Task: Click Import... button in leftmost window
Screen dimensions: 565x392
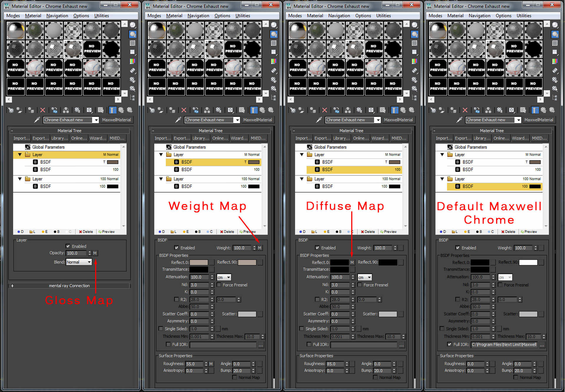Action: [22, 138]
